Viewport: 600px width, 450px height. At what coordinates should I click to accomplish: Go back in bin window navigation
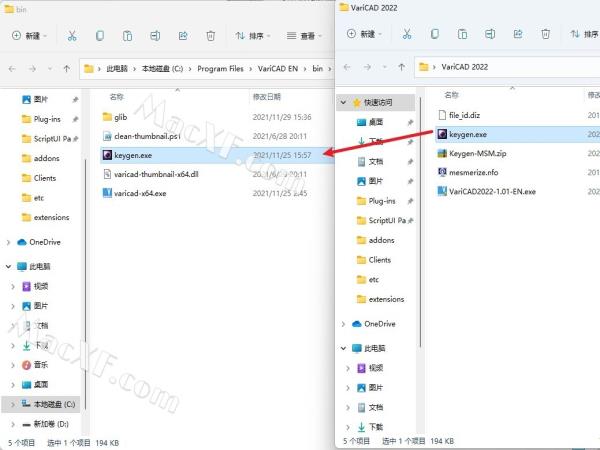click(12, 69)
